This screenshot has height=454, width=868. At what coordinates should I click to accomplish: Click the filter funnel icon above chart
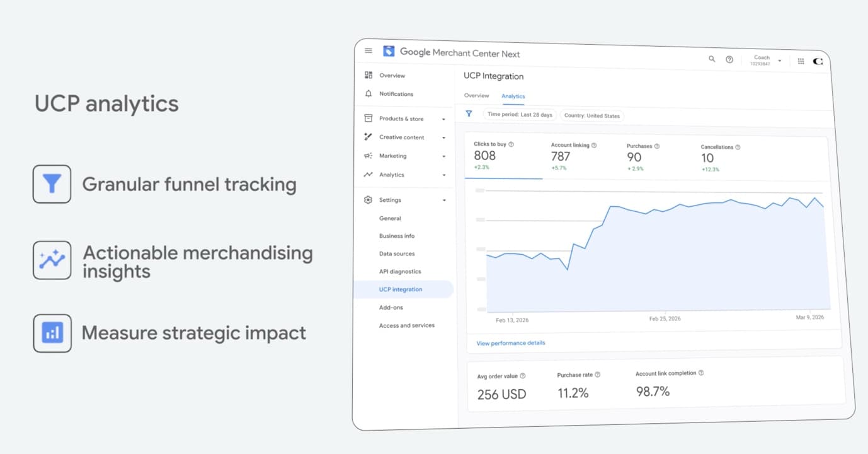(469, 114)
